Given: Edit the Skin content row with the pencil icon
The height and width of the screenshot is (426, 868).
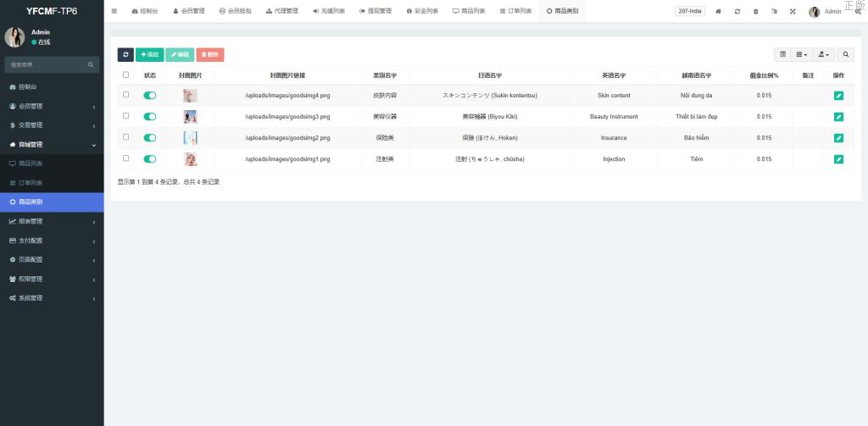Looking at the screenshot, I should click(838, 96).
